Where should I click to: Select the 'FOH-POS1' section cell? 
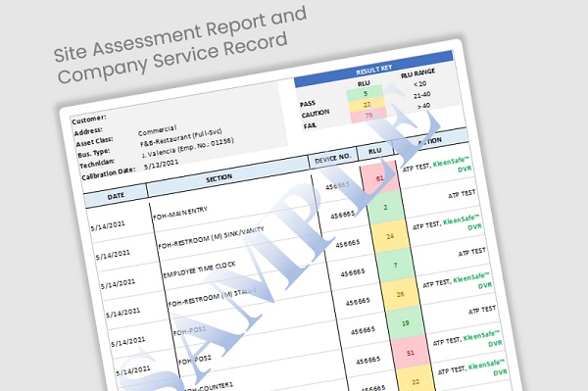189,331
